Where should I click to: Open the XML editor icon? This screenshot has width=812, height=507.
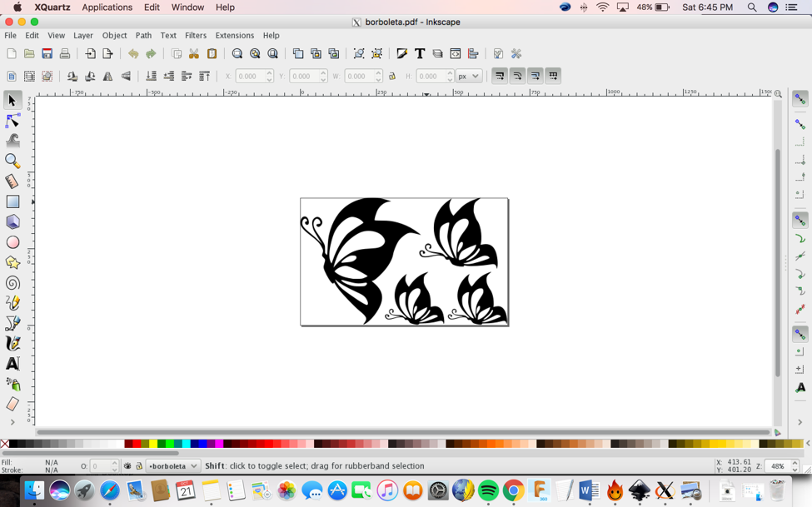pyautogui.click(x=456, y=53)
